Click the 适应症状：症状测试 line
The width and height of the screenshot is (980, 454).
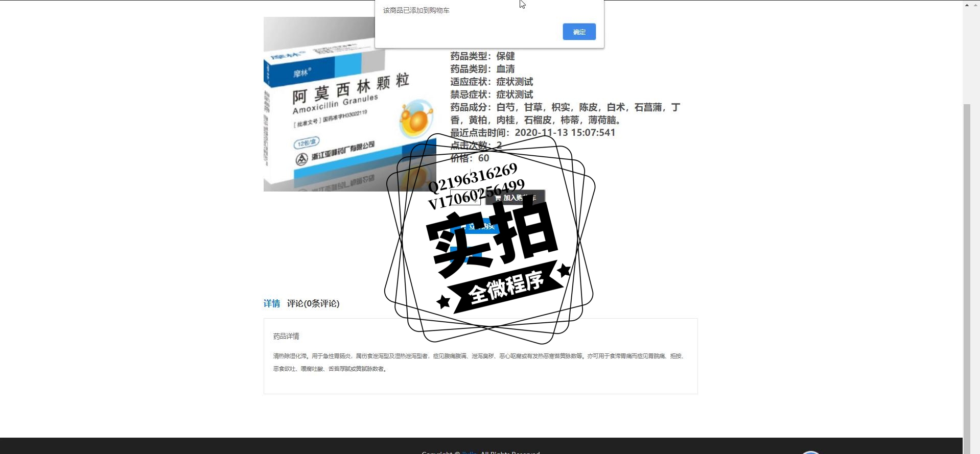(x=492, y=82)
